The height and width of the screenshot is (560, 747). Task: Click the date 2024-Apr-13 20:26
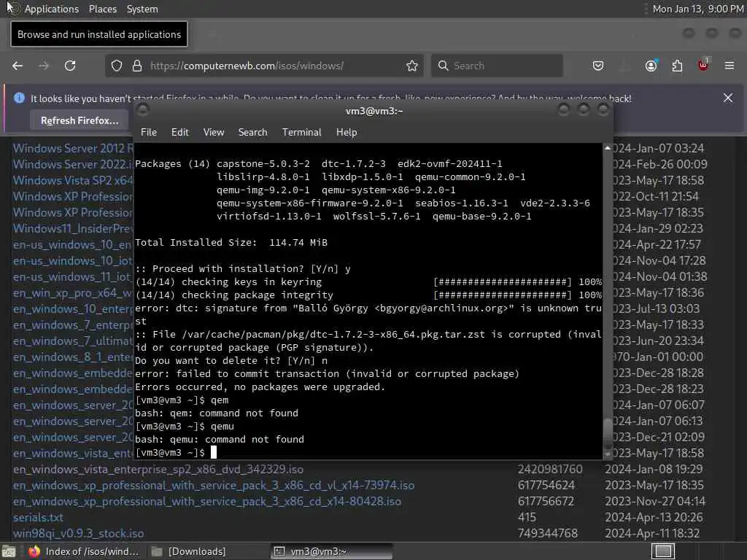tap(654, 517)
